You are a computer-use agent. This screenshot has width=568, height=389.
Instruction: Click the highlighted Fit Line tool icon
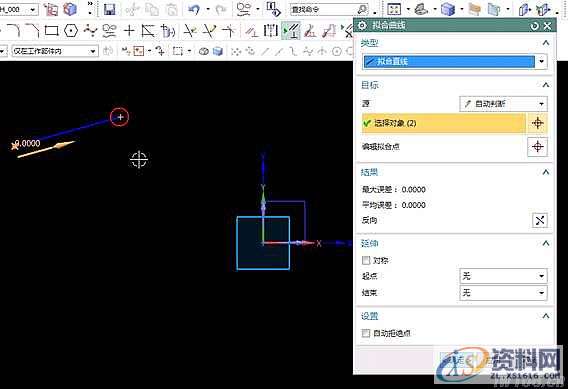(x=291, y=31)
